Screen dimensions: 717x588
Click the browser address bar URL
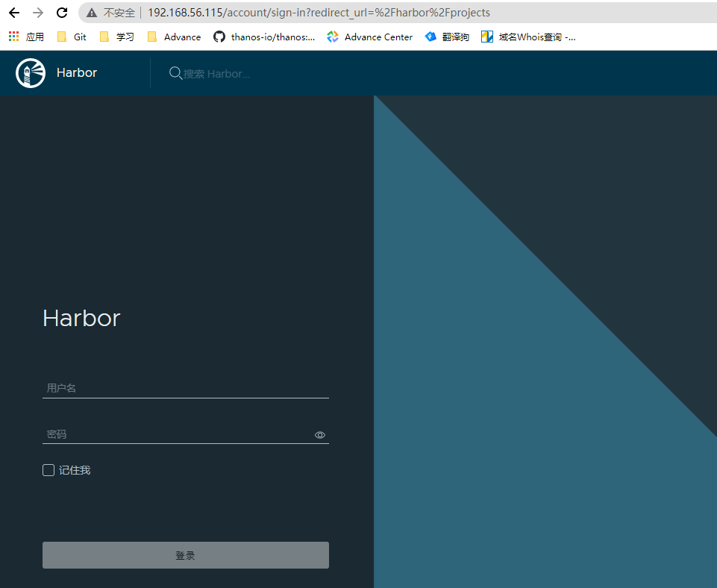tap(319, 13)
